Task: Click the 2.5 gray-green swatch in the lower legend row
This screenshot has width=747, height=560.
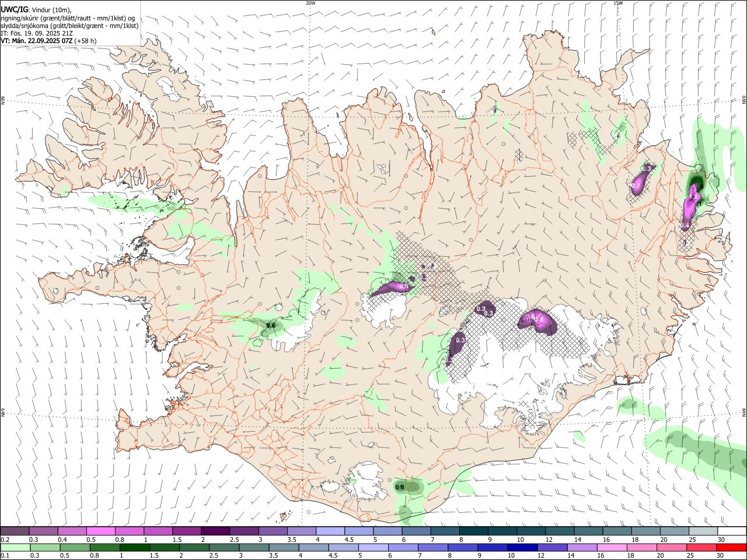Action: [x=224, y=547]
